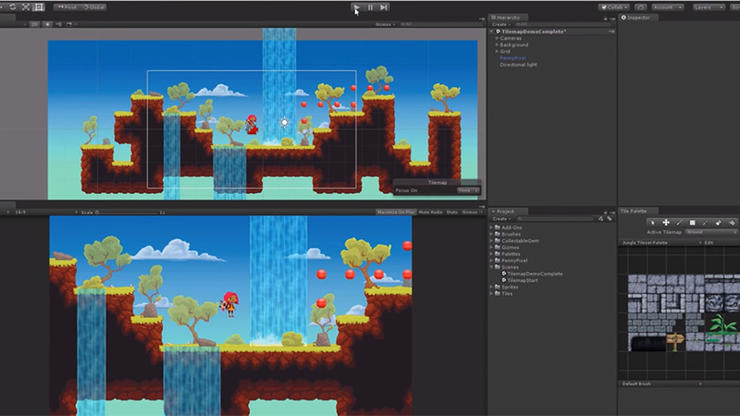Select the Box Fill tool in Tile Palette
This screenshot has height=416, width=740.
pyautogui.click(x=692, y=222)
